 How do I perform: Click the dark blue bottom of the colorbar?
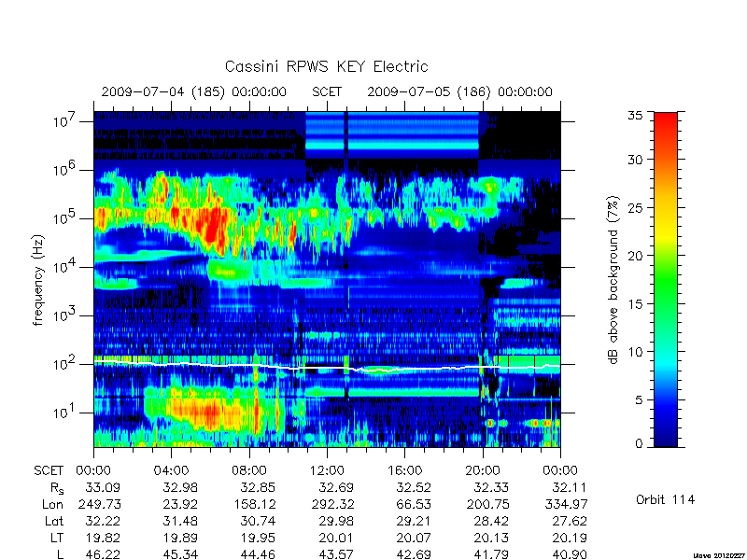point(666,436)
